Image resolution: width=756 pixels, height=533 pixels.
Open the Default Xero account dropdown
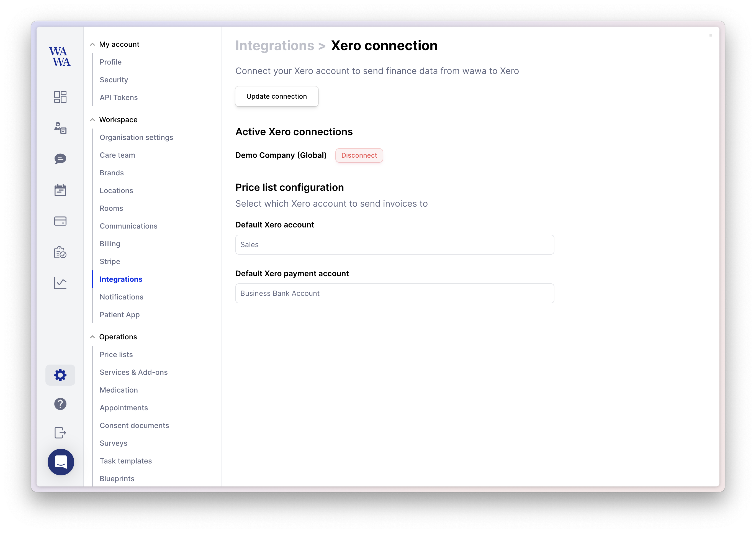pyautogui.click(x=394, y=245)
